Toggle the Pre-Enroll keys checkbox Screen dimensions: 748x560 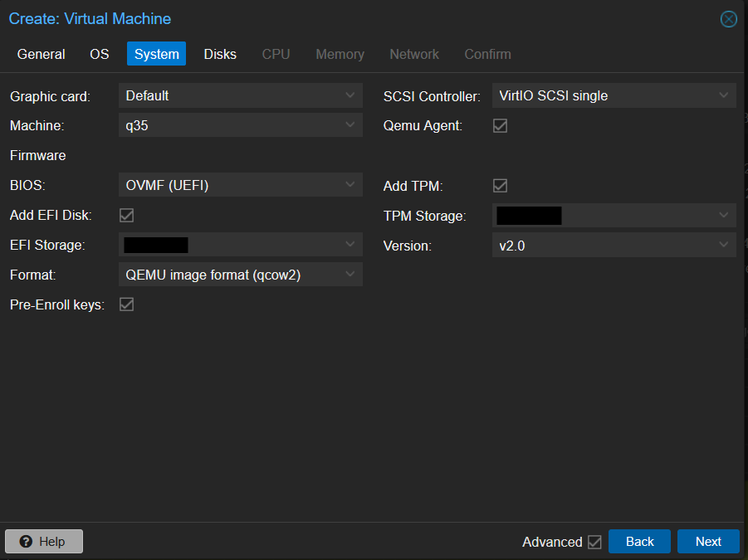(126, 304)
